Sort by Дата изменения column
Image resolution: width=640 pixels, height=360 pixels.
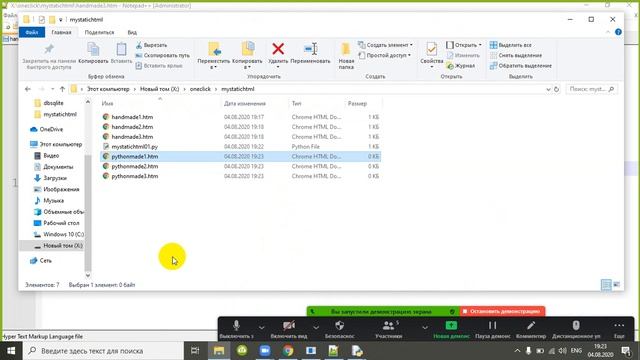pos(245,104)
